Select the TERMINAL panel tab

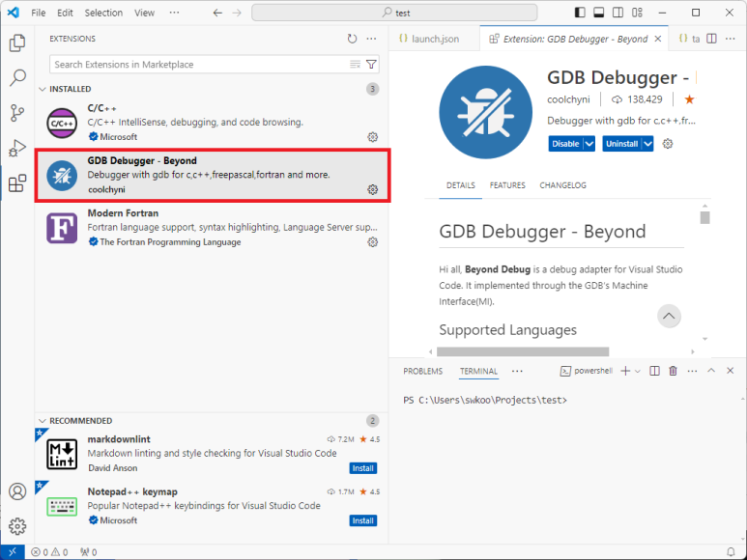tap(478, 371)
